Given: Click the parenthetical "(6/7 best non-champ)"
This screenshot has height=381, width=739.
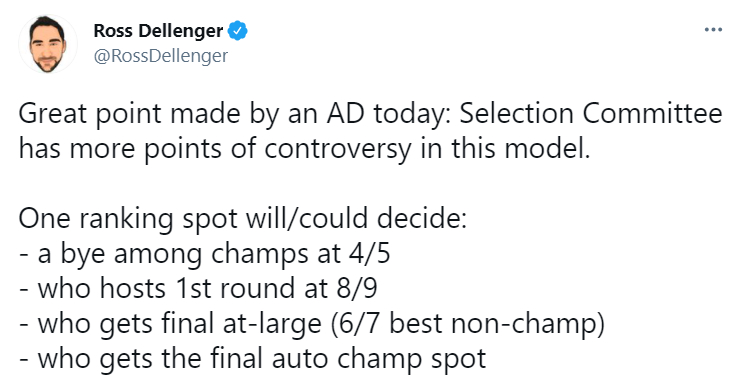Looking at the screenshot, I should pos(468,323).
